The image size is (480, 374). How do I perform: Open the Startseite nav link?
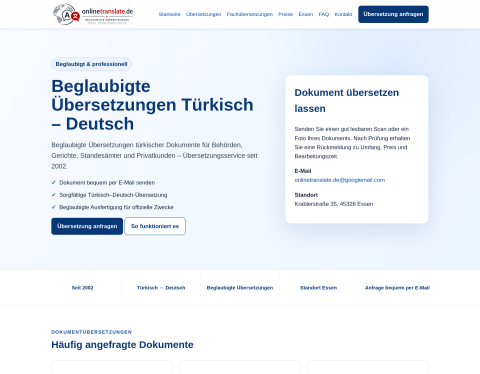click(x=169, y=14)
